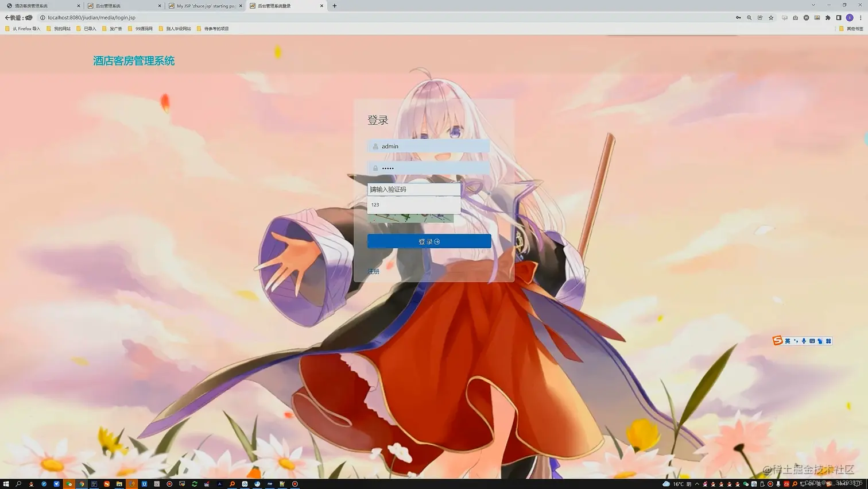Click the share page icon
The height and width of the screenshot is (489, 868).
[x=760, y=18]
